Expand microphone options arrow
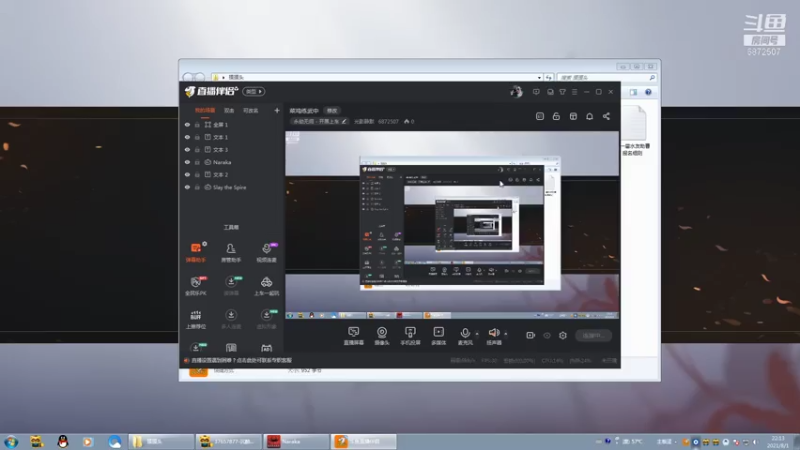Image resolution: width=800 pixels, height=450 pixels. point(477,334)
